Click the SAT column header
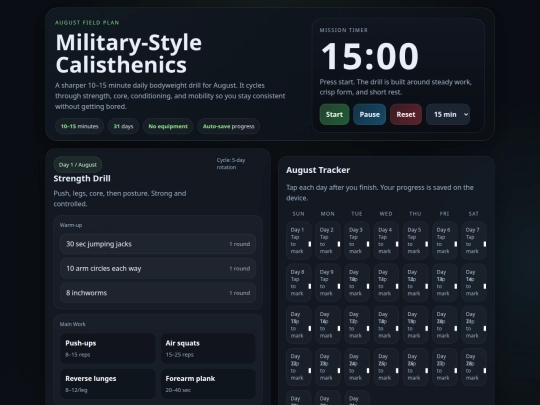 (474, 214)
